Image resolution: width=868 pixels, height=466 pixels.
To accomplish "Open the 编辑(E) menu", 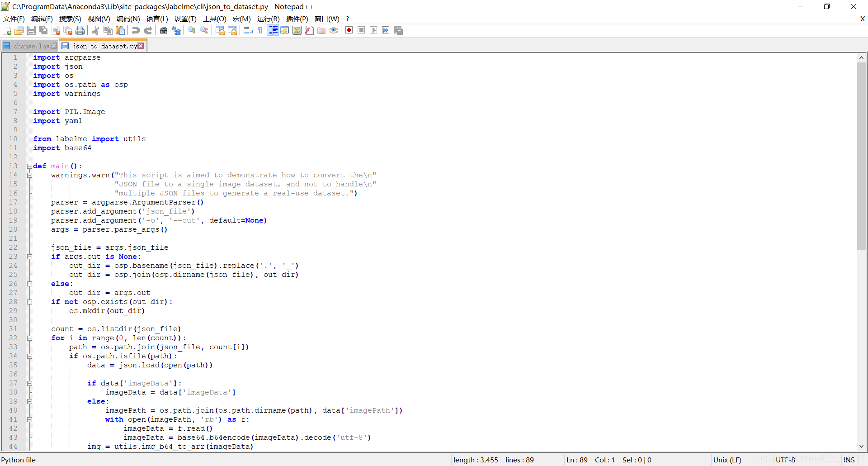I will tap(42, 19).
